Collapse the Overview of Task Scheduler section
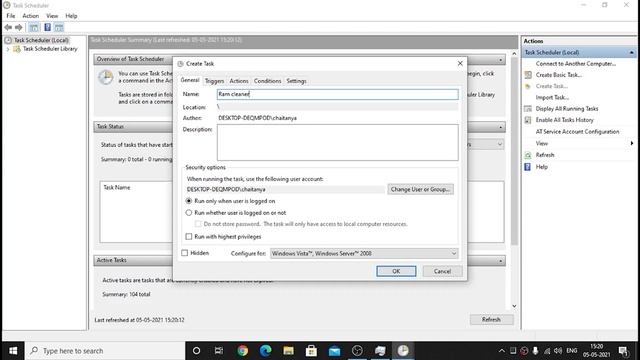 click(500, 60)
